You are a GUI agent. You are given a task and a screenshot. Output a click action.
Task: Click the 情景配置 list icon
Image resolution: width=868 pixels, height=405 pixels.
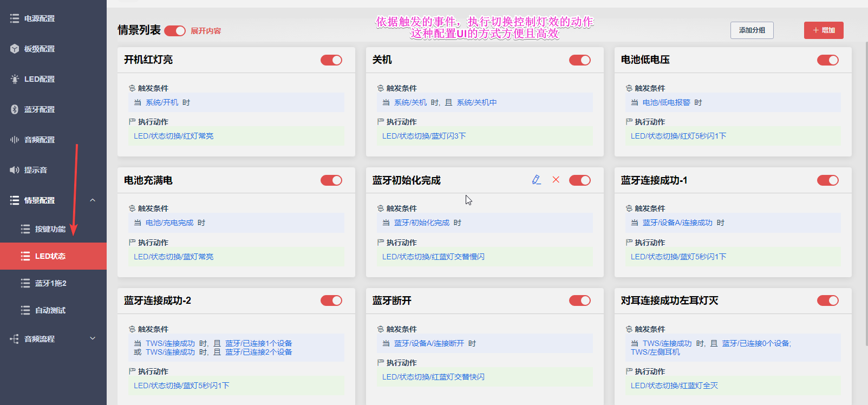click(x=15, y=200)
